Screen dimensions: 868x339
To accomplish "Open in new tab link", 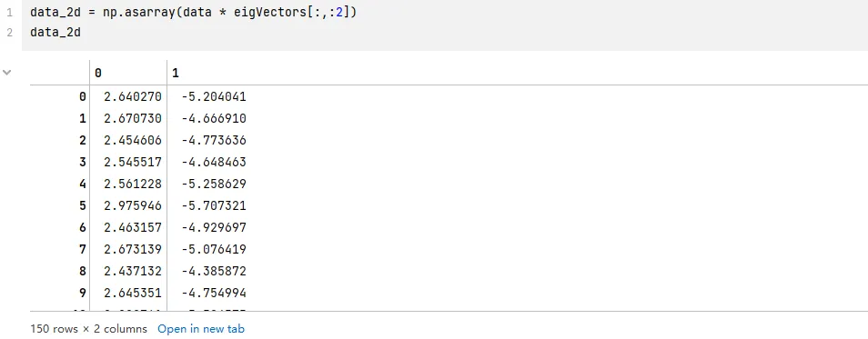I will point(201,329).
